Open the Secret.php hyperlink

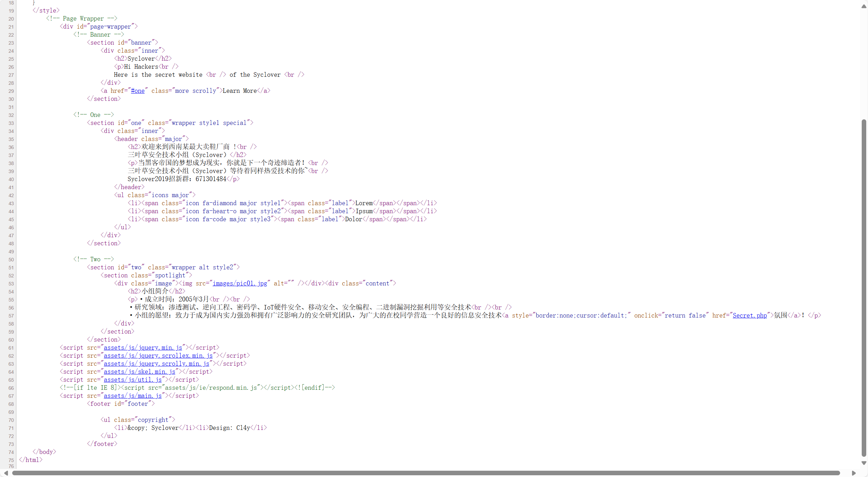pos(749,315)
